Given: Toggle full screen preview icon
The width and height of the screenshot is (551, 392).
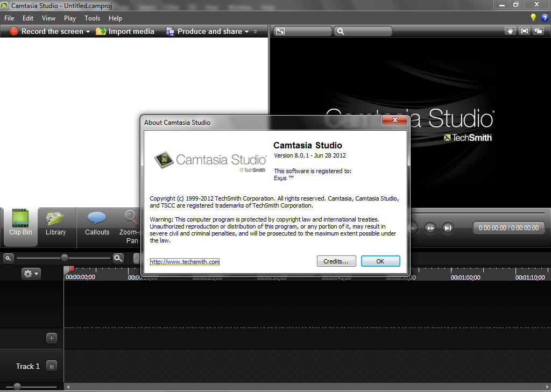Looking at the screenshot, I should tap(524, 31).
